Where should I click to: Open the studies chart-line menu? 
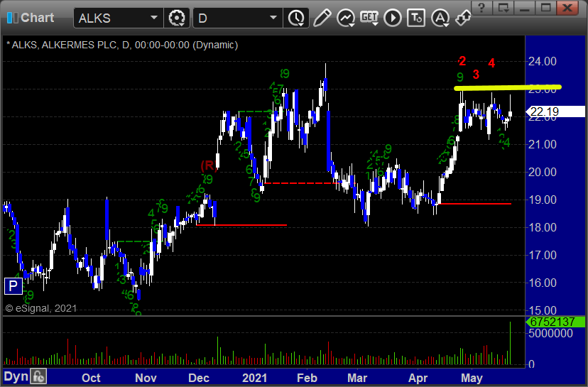346,18
